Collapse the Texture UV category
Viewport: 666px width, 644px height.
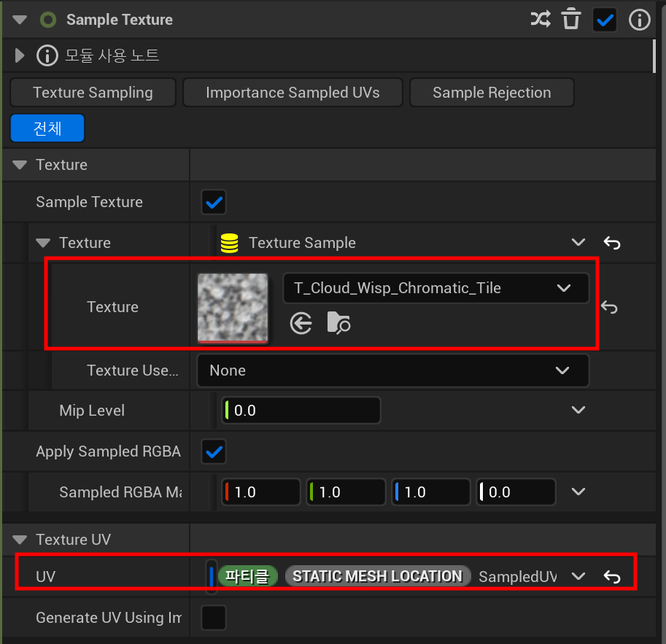pos(20,540)
